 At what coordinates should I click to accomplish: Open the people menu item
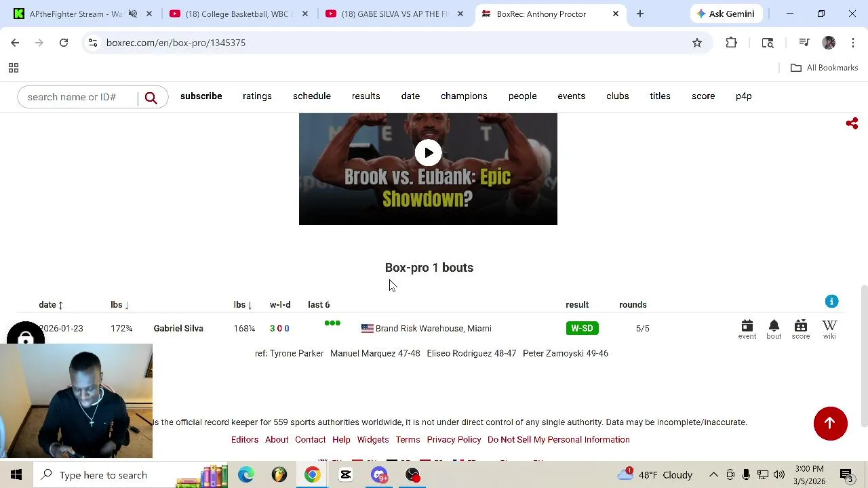(522, 96)
